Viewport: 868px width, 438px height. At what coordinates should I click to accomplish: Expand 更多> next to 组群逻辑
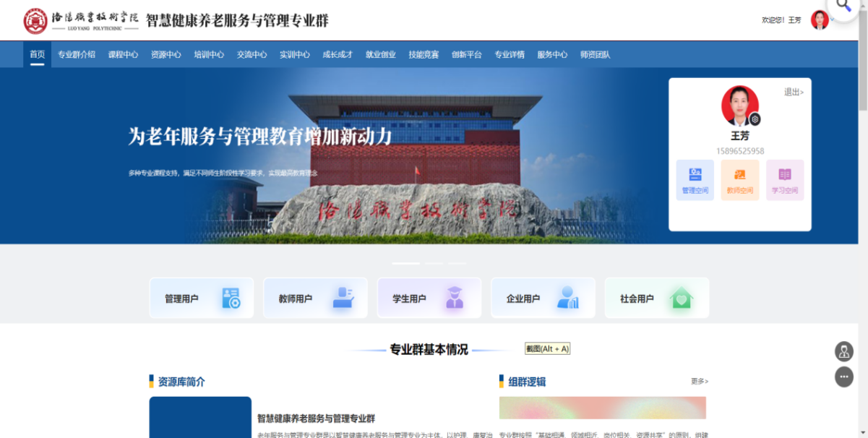[699, 381]
